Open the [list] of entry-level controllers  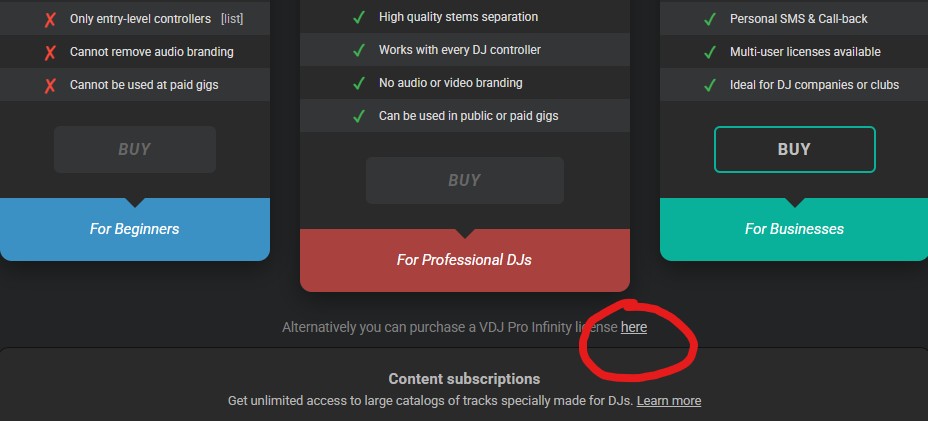[232, 19]
